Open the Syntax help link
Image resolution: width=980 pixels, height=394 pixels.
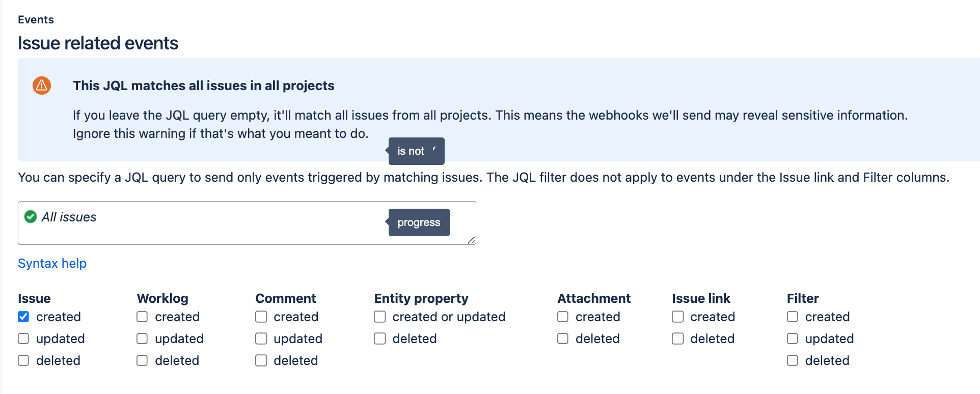point(52,263)
